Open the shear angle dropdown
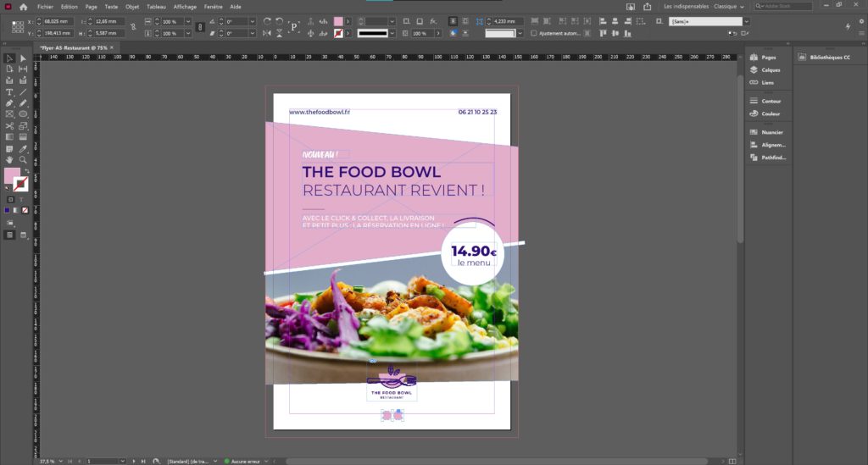 click(x=253, y=33)
